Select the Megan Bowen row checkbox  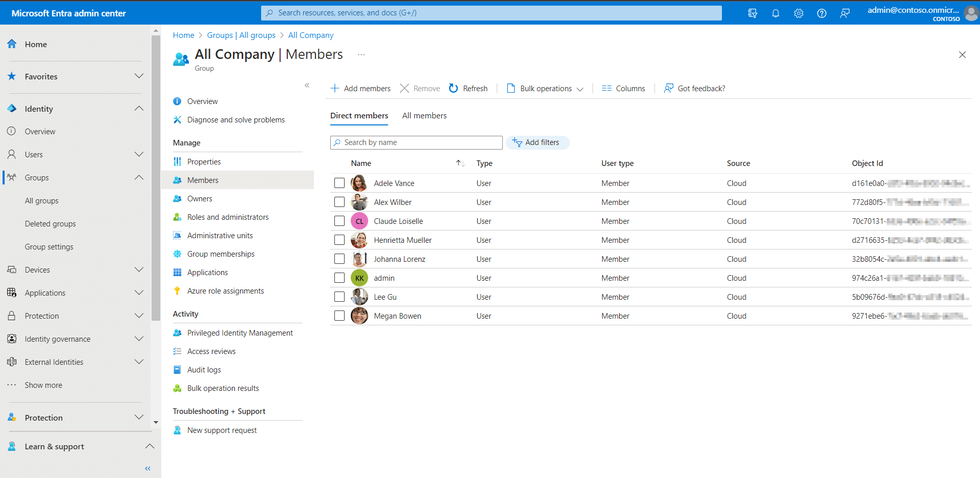pyautogui.click(x=339, y=316)
